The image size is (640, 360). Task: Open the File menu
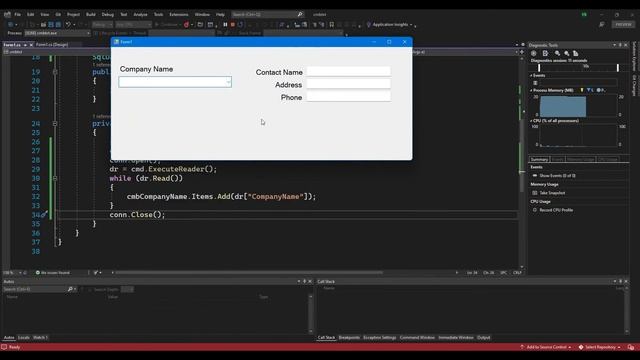(x=18, y=14)
